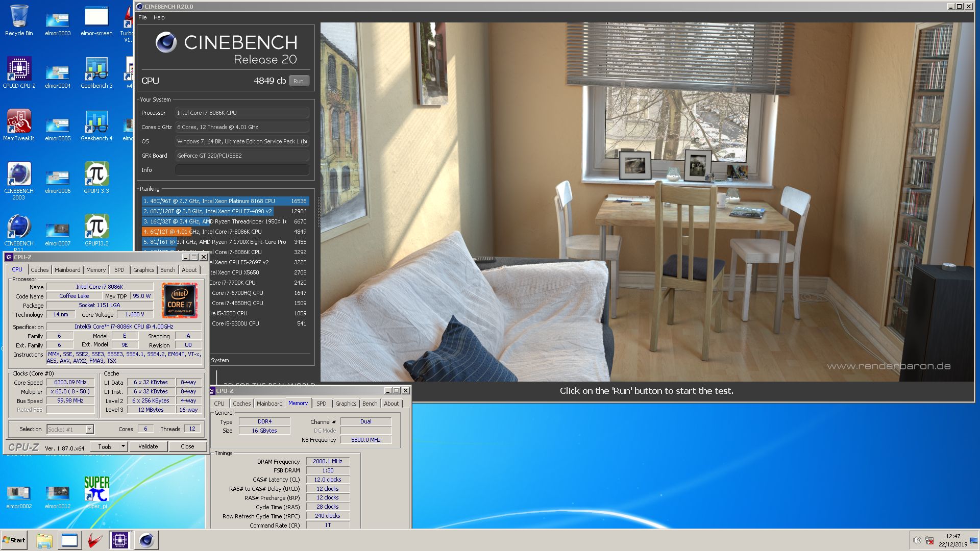The image size is (980, 551).
Task: Click the Start button
Action: click(x=14, y=540)
